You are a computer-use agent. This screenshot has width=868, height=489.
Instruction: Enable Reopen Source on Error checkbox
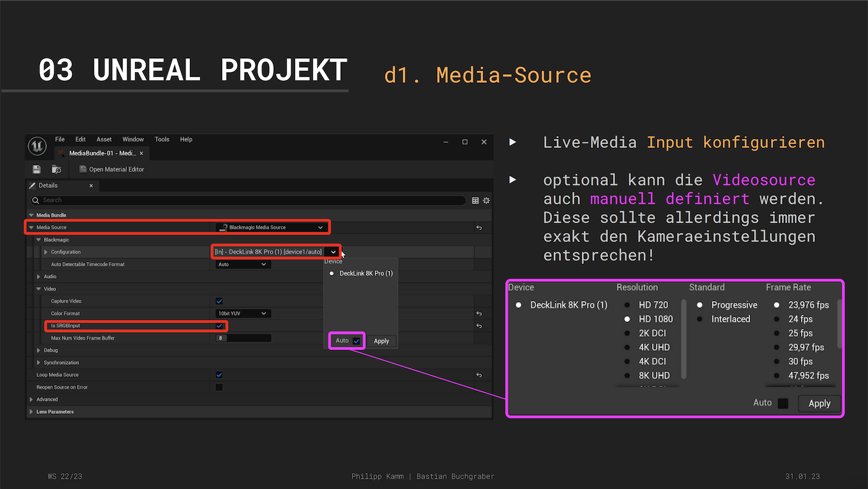219,387
